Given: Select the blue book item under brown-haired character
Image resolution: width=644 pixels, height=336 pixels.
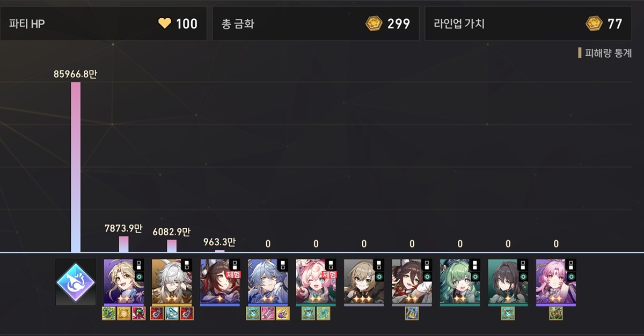Looking at the screenshot, I should pos(412,313).
